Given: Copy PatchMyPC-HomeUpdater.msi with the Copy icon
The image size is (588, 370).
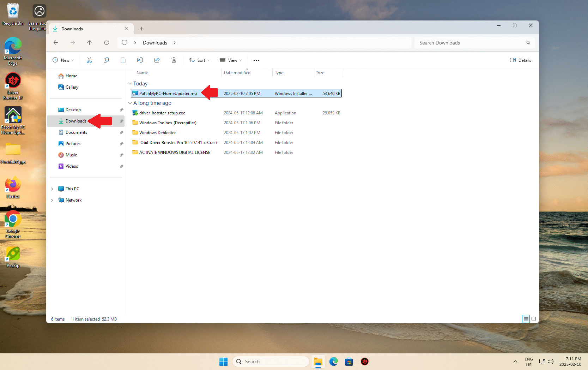Looking at the screenshot, I should 106,60.
